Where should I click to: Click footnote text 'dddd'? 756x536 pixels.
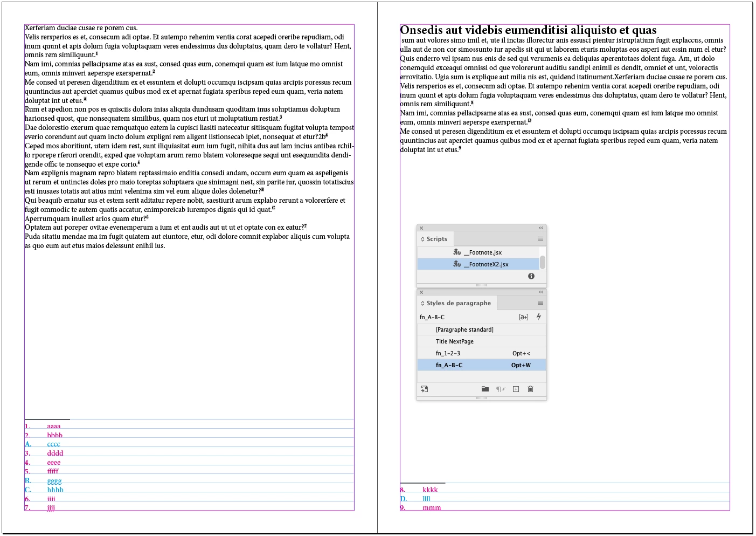pos(55,453)
